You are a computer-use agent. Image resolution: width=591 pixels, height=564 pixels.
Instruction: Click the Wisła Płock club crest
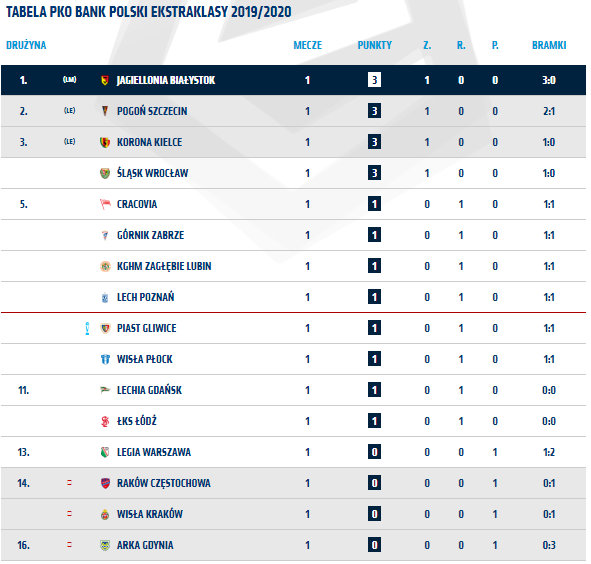[x=105, y=359]
